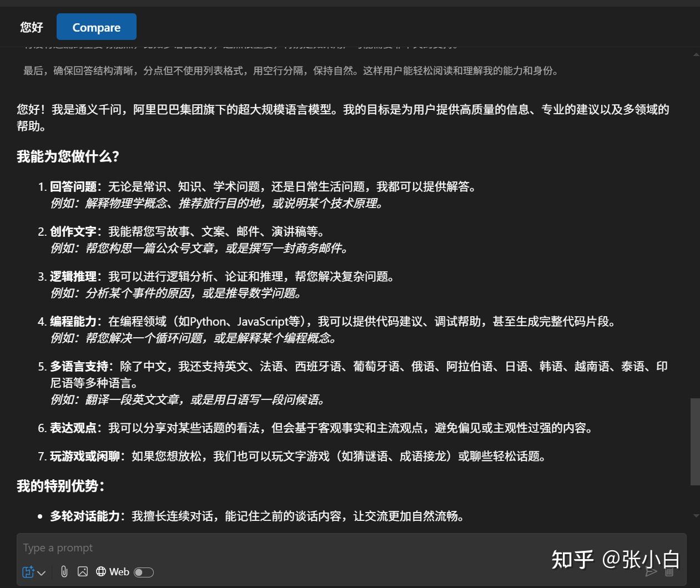
Task: Open the 您好 conversation tab
Action: [x=32, y=27]
